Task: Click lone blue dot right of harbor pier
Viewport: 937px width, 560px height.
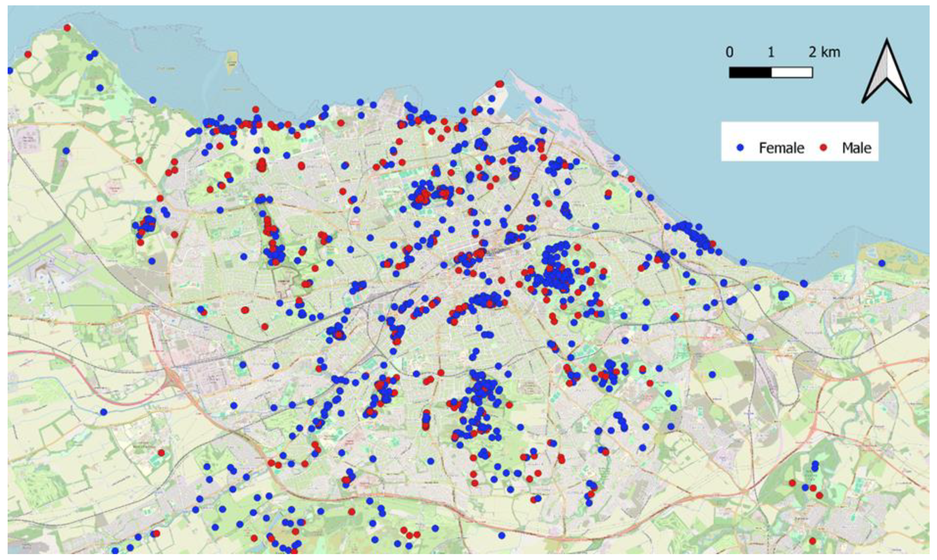Action: pyautogui.click(x=538, y=100)
